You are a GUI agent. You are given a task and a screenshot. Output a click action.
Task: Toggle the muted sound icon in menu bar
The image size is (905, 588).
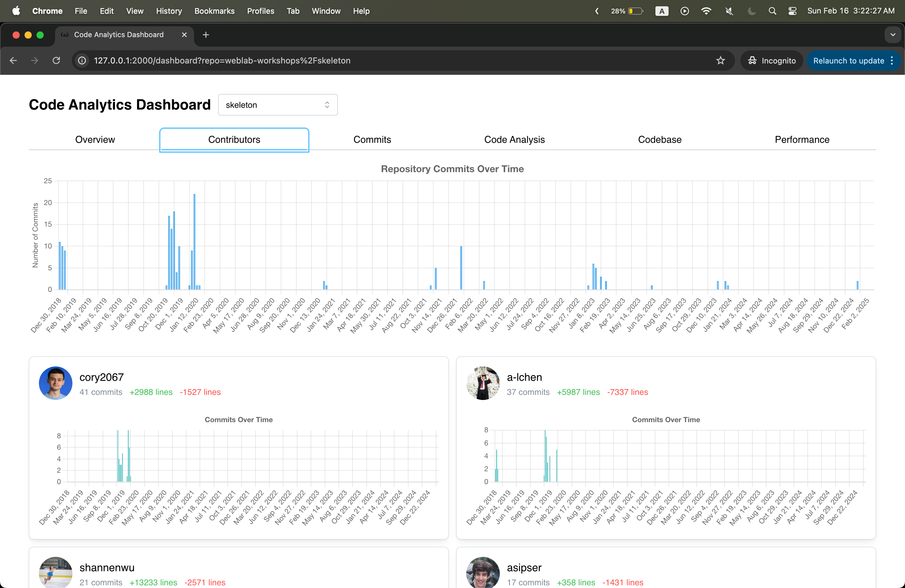click(729, 11)
